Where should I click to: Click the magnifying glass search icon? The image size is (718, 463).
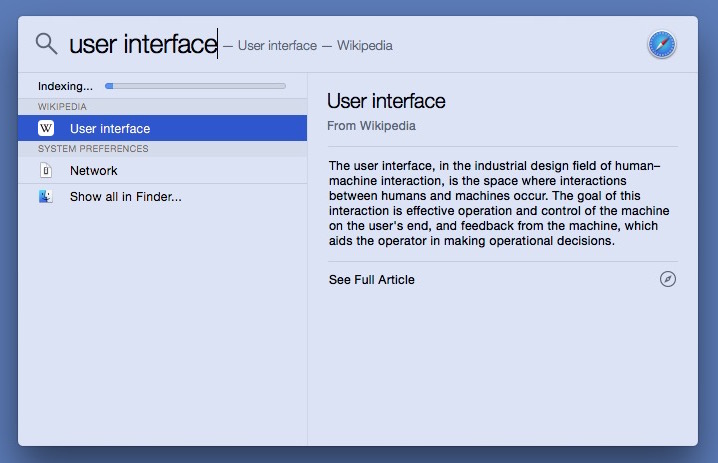coord(46,44)
